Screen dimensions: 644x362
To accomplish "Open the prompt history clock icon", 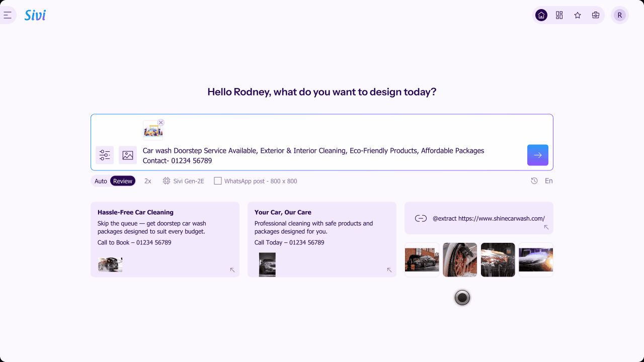I will [534, 181].
